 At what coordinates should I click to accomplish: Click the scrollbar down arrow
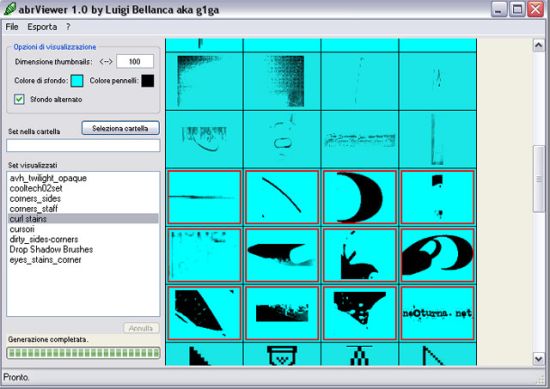coord(538,358)
